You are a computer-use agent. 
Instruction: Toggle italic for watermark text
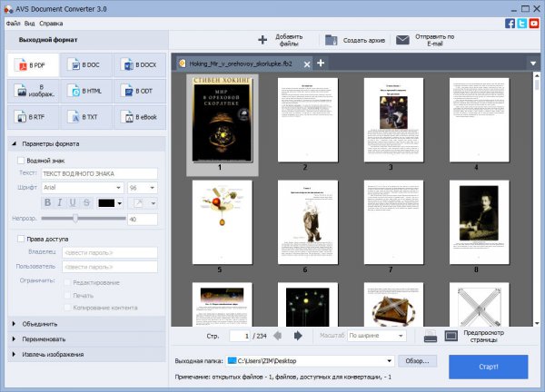[60, 202]
